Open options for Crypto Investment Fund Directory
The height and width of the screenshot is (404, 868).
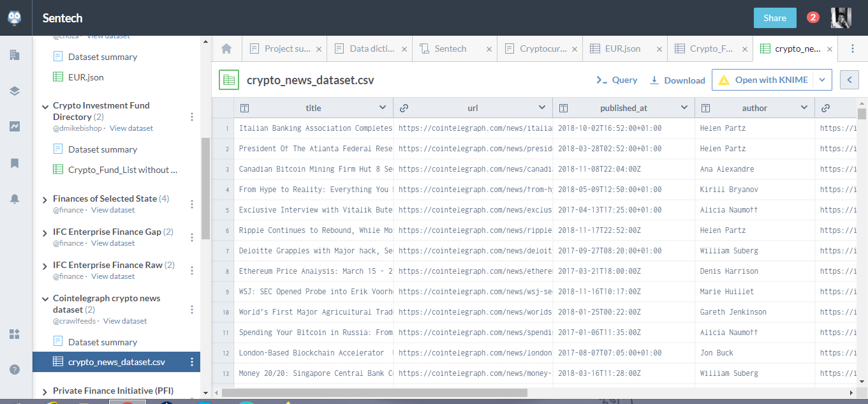click(x=192, y=117)
